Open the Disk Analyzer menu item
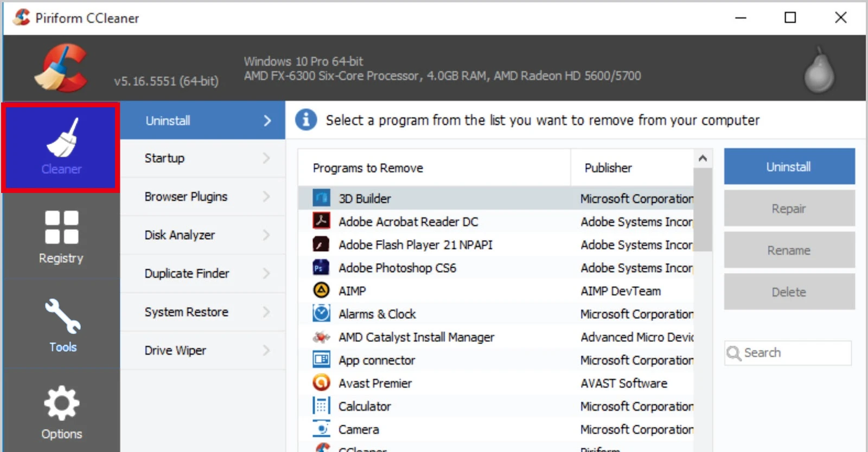This screenshot has height=452, width=868. [180, 235]
